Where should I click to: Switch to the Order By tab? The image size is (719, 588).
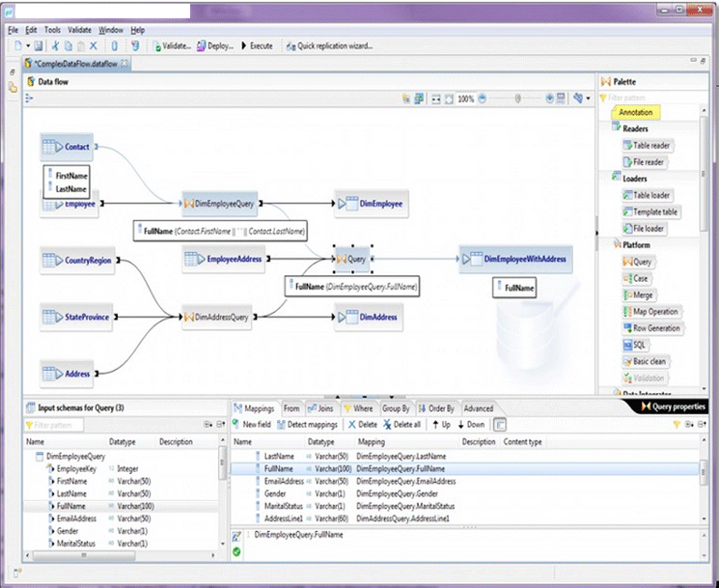(436, 408)
